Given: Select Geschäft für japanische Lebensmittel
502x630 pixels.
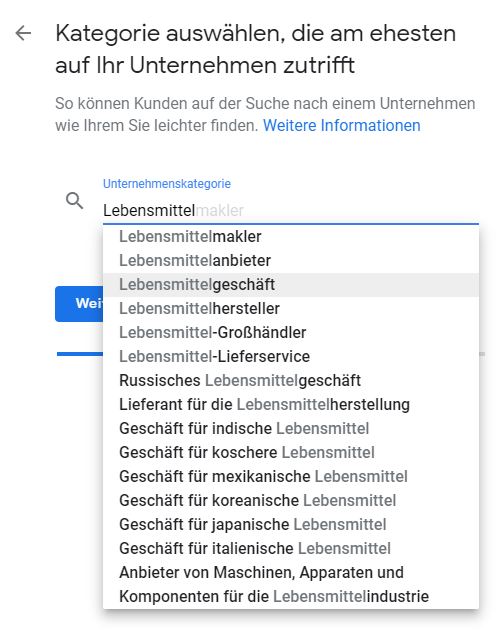Looking at the screenshot, I should click(291, 525).
